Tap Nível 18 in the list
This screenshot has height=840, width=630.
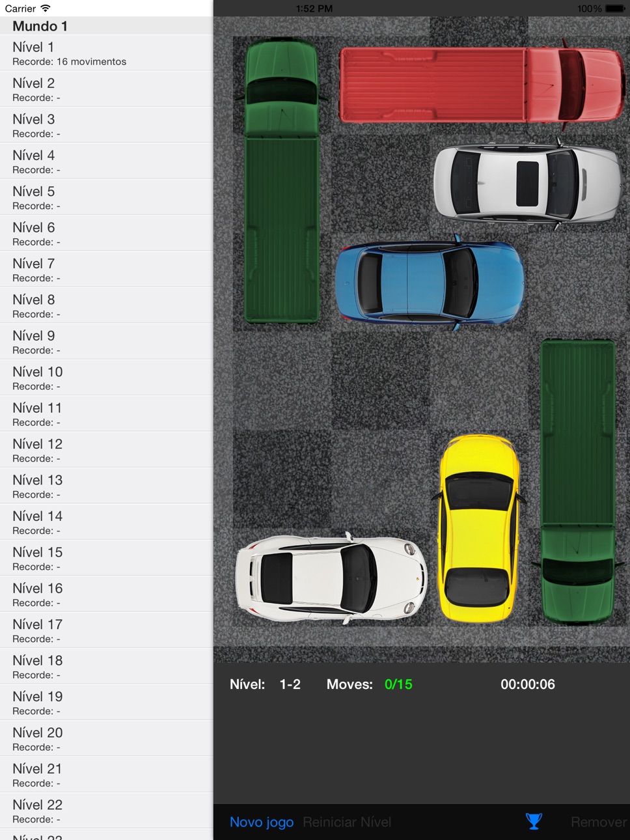pyautogui.click(x=106, y=666)
